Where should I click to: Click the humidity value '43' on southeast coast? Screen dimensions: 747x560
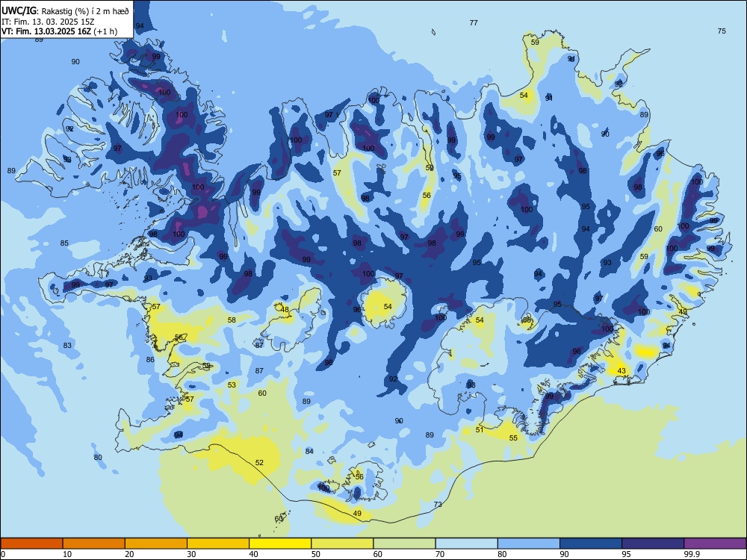[622, 371]
